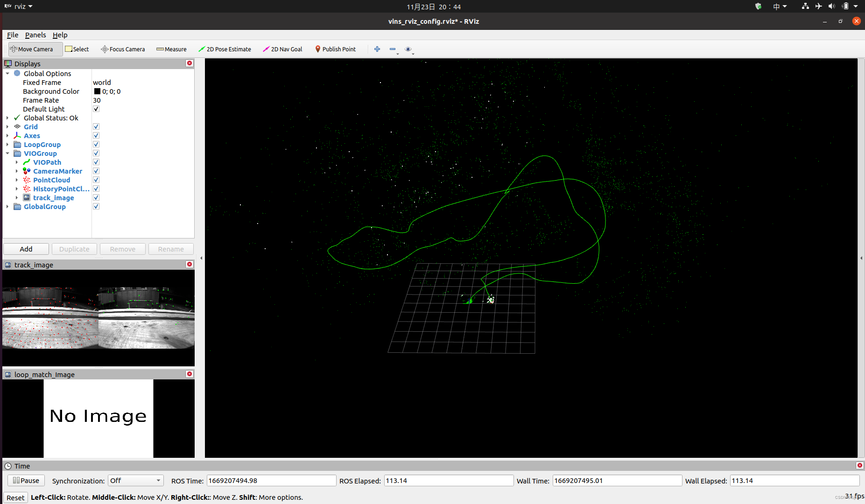Open the eye toolbar options icon
This screenshot has height=504, width=865.
point(408,49)
